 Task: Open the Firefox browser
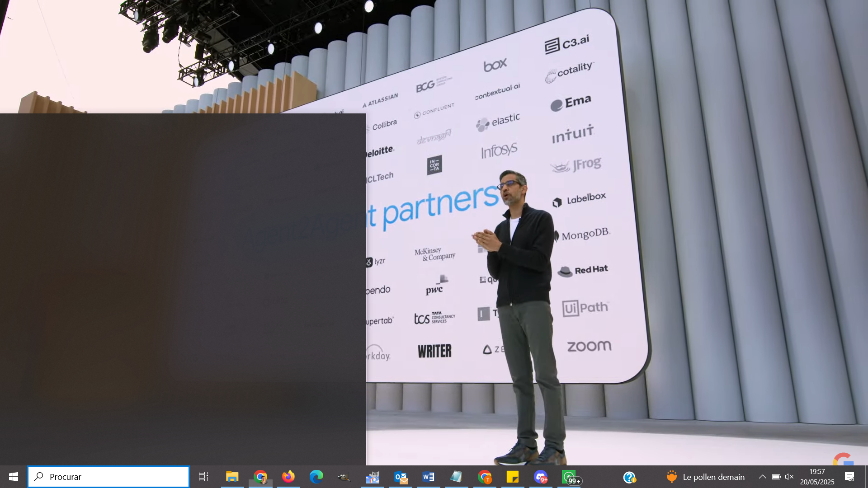click(x=288, y=477)
